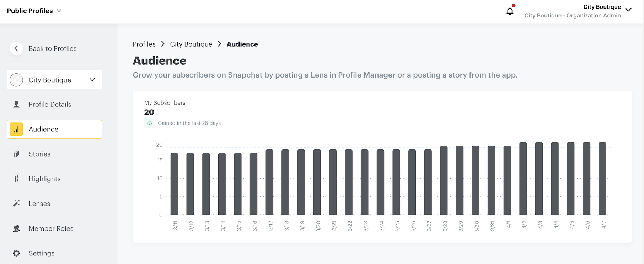This screenshot has height=264, width=644.
Task: Select the Lenses magic wand icon
Action: (16, 203)
